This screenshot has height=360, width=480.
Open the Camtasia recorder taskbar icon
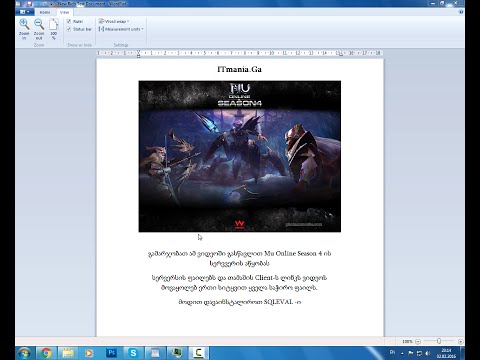tap(199, 353)
